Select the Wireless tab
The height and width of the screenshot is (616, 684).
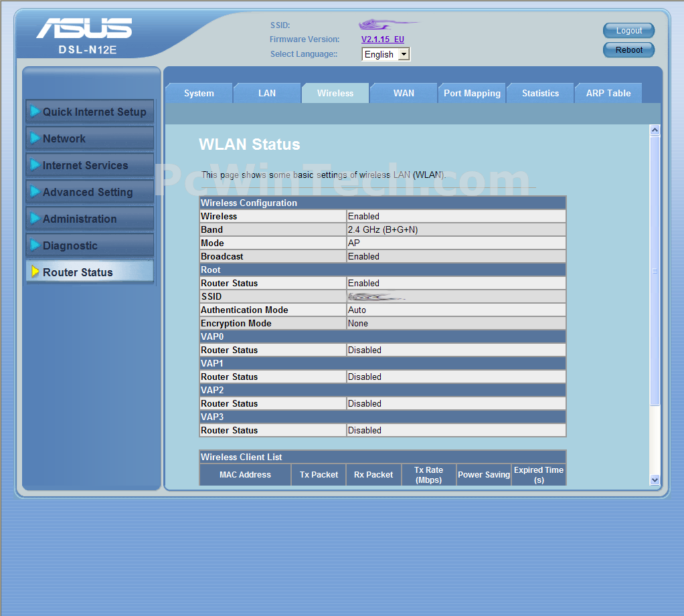tap(335, 93)
